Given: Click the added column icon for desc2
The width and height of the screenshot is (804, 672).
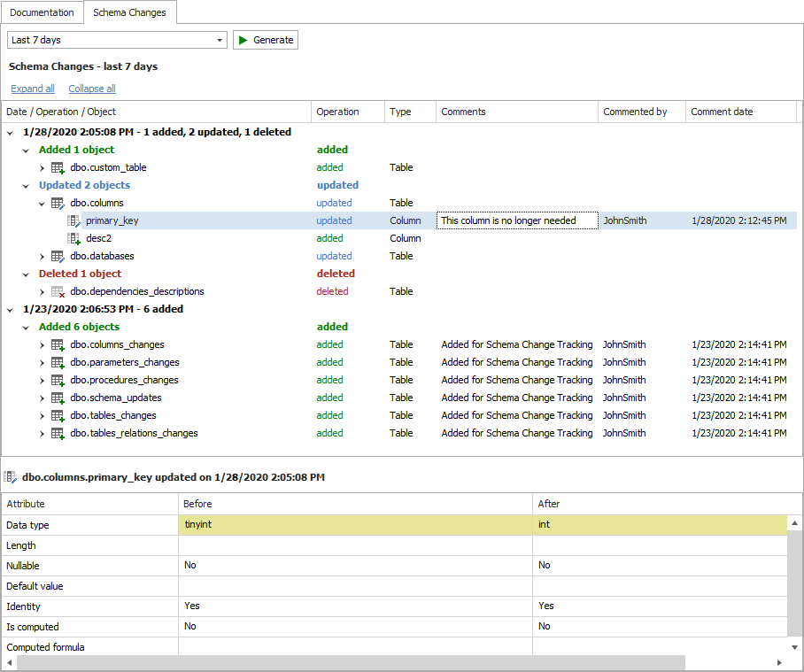Looking at the screenshot, I should [x=74, y=238].
